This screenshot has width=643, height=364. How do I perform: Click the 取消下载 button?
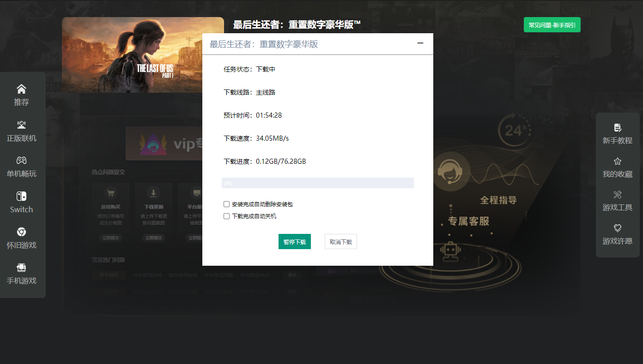340,242
